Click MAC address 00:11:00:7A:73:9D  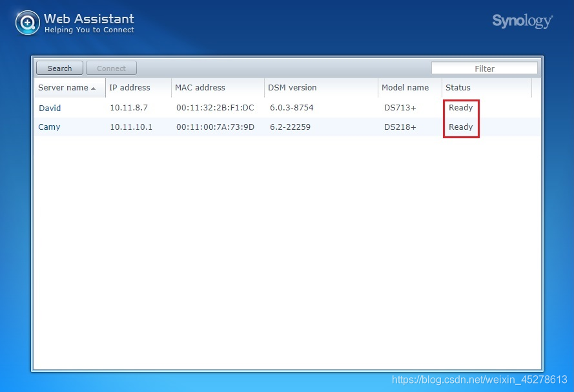click(215, 127)
